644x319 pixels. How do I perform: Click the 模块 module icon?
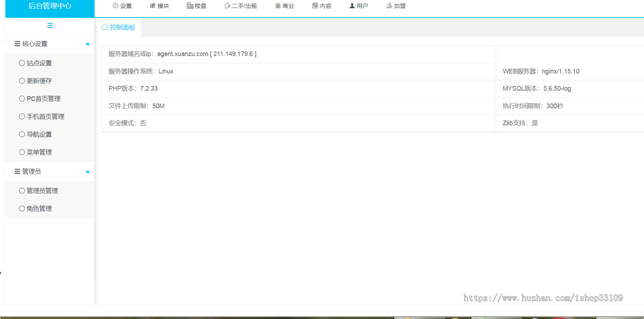pos(153,6)
